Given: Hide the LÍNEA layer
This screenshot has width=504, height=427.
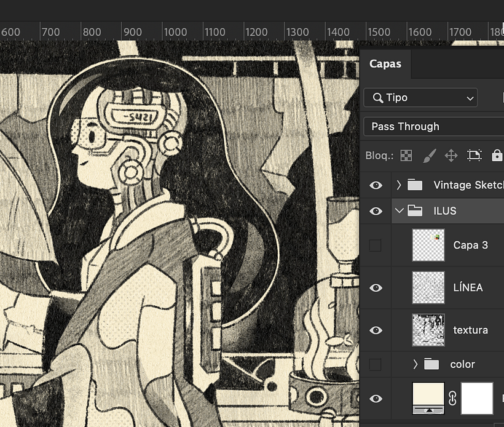Looking at the screenshot, I should pyautogui.click(x=376, y=288).
